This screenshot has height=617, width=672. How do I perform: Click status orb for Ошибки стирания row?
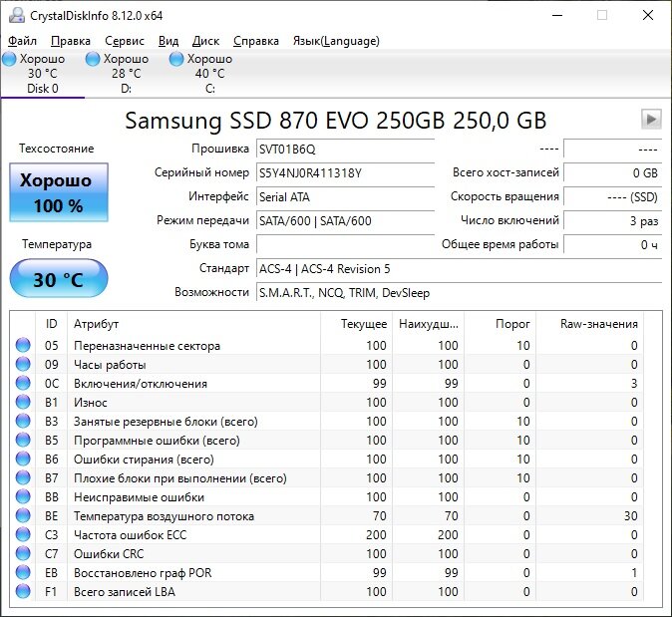tap(23, 459)
